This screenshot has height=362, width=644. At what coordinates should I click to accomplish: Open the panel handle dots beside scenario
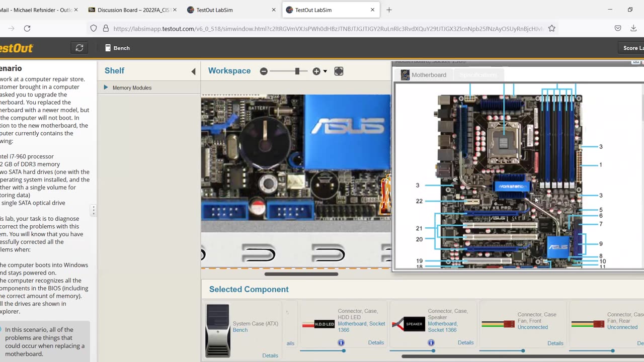[93, 210]
